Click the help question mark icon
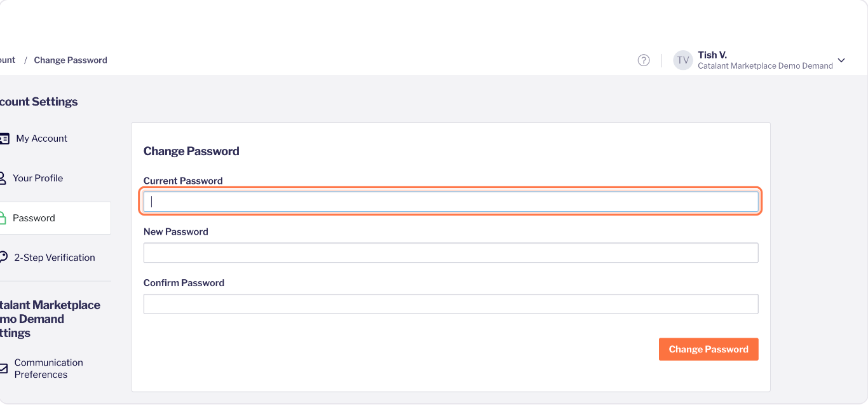The height and width of the screenshot is (407, 868). click(644, 60)
